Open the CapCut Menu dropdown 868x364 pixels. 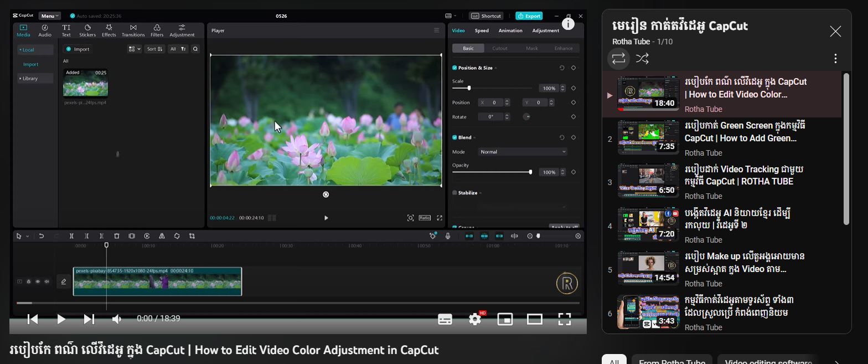[x=50, y=16]
